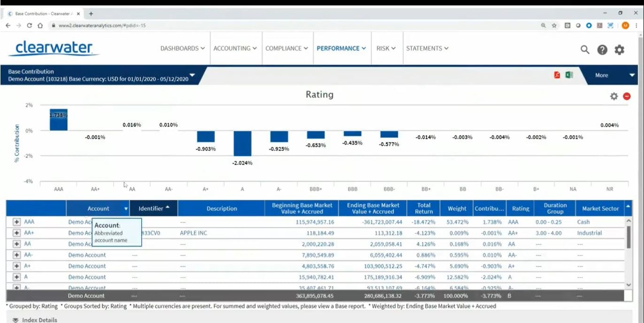Open the PERFORMANCE menu
This screenshot has width=644, height=323.
coord(342,48)
